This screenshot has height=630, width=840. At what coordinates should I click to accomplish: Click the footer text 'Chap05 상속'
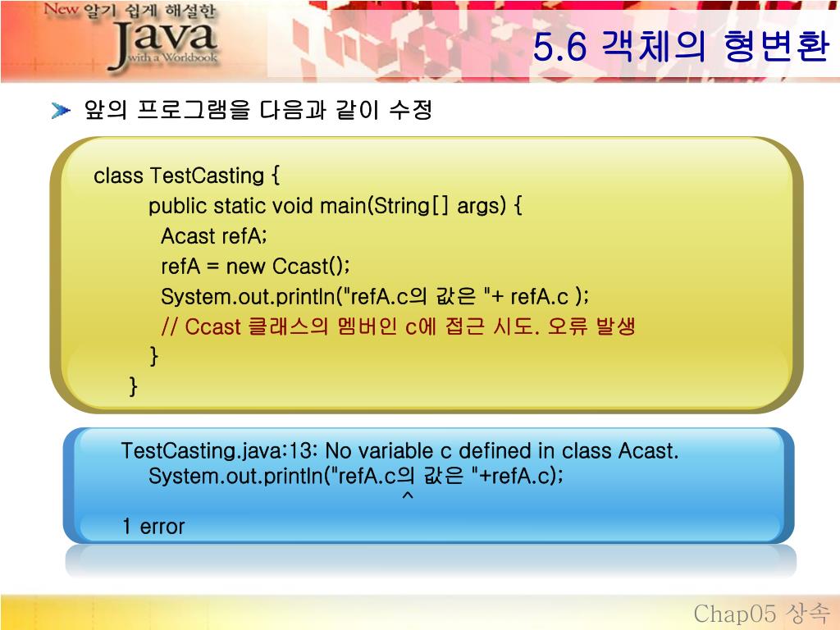[761, 613]
